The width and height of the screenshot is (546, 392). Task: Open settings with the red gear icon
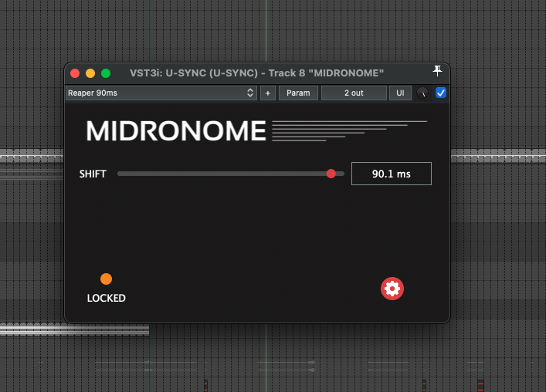tap(392, 289)
